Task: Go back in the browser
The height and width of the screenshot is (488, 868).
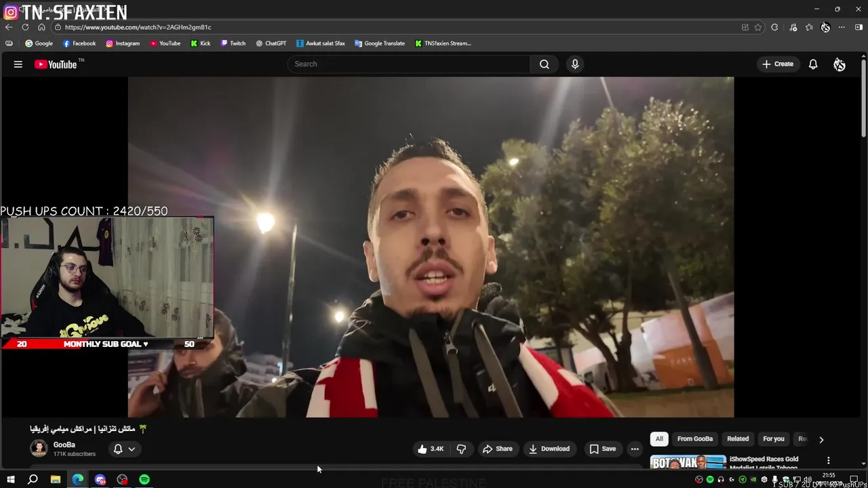Action: point(9,27)
